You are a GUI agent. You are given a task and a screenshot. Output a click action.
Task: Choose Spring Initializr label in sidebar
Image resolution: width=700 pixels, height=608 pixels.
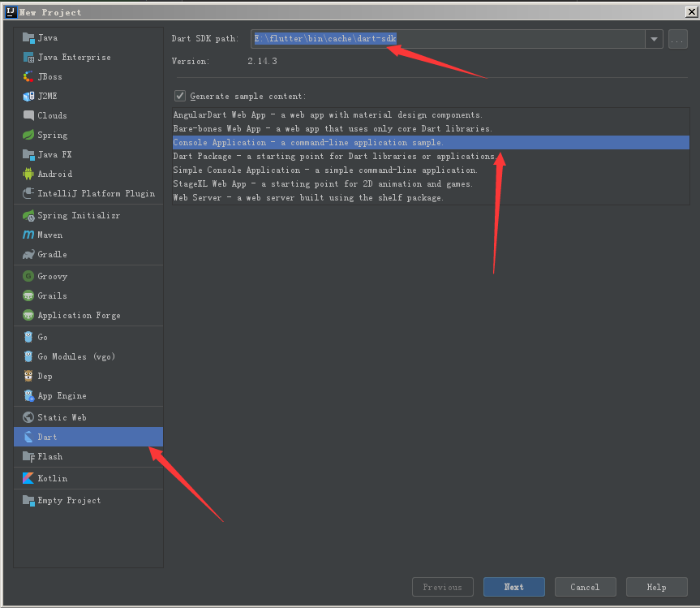[79, 215]
